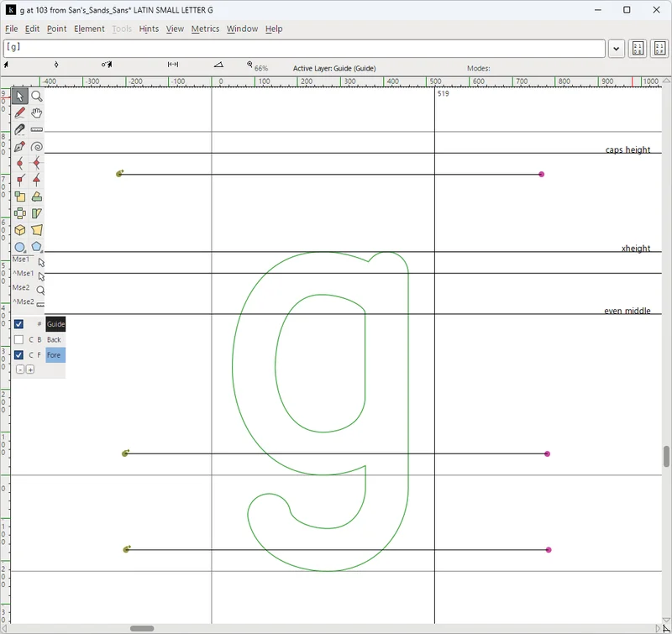This screenshot has height=634, width=672.
Task: Click the glyph word entry field
Action: point(304,49)
